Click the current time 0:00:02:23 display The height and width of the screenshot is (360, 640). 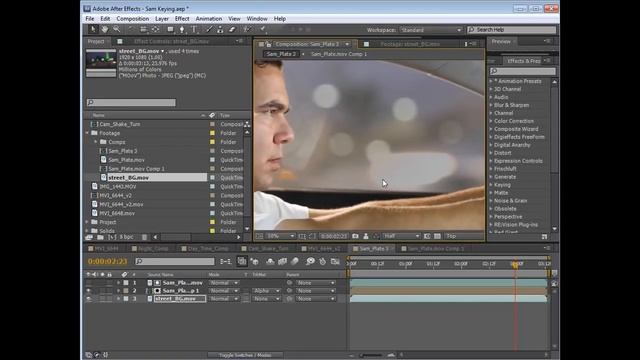[x=108, y=261]
